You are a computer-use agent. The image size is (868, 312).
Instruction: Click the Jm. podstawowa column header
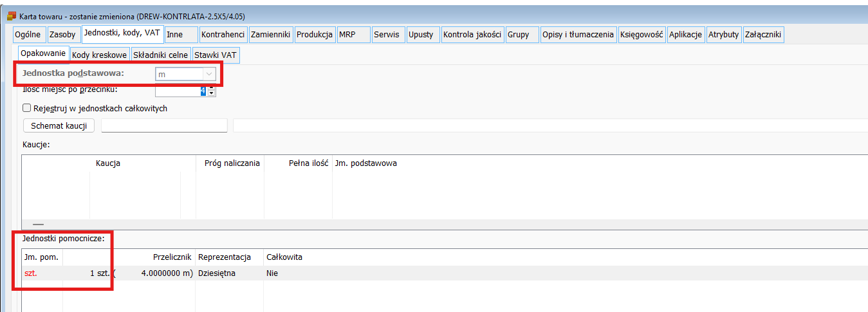tap(365, 163)
